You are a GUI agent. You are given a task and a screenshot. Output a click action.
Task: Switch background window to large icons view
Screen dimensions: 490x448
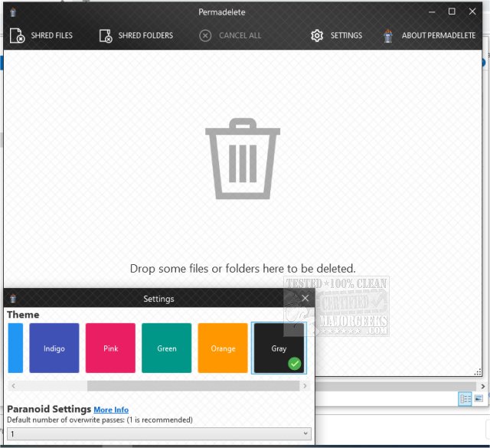click(479, 398)
